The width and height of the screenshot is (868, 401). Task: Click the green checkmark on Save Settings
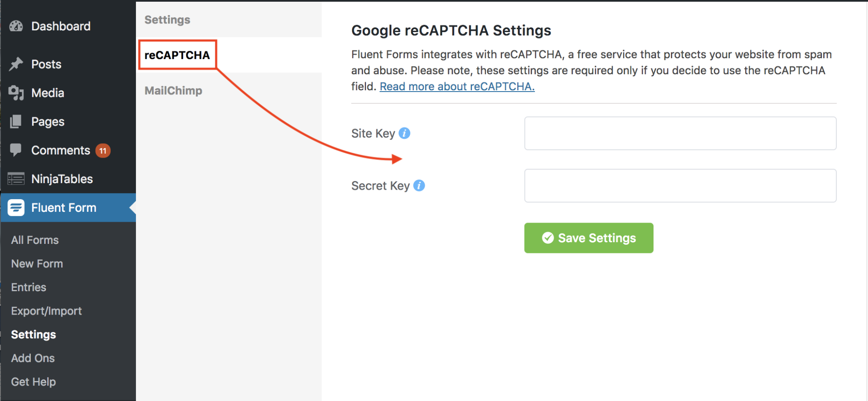point(548,238)
